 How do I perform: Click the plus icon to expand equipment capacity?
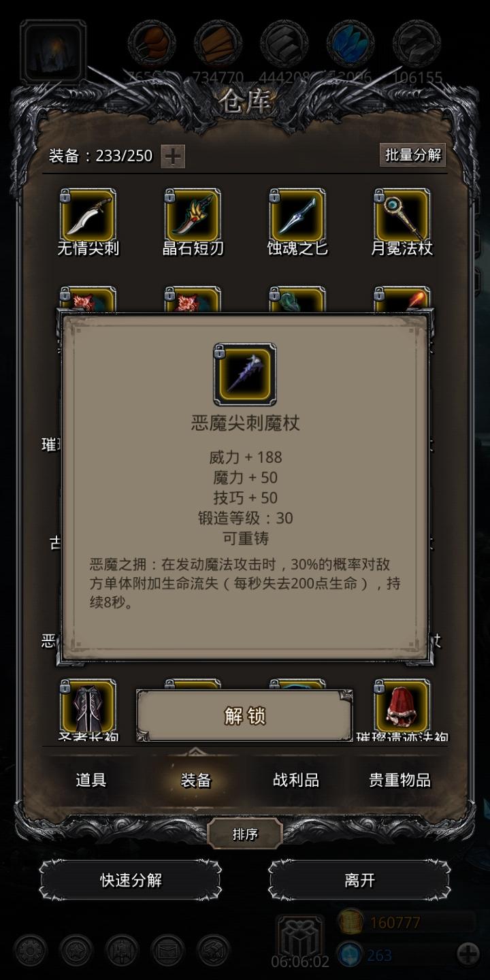[173, 156]
